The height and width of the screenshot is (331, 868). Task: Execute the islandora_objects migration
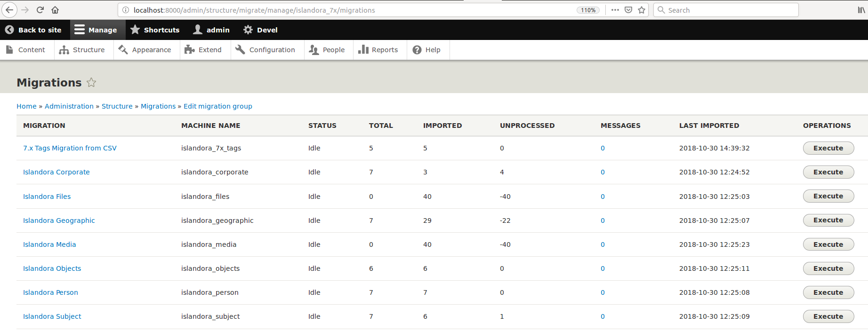pos(828,268)
